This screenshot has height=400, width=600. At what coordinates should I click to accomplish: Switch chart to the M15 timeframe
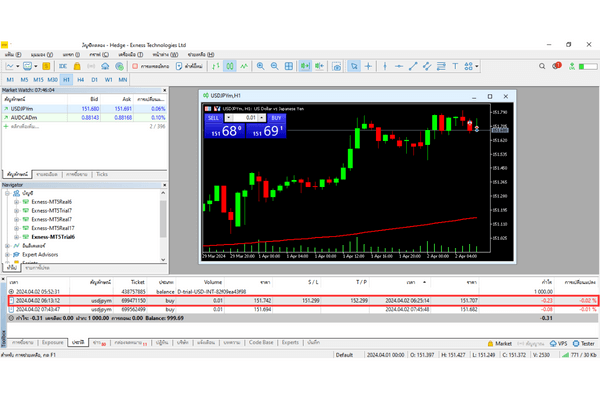pyautogui.click(x=38, y=78)
